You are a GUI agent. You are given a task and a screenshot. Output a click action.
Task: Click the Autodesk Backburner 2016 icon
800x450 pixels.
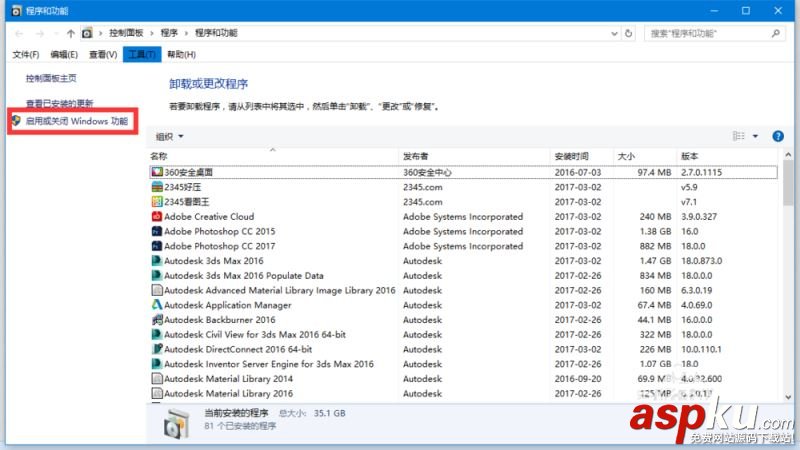pos(157,320)
